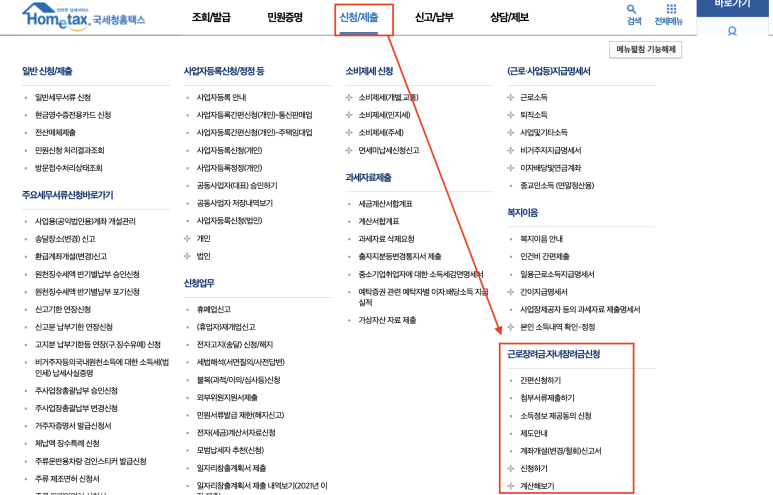Screen dimensions: 773x495
Task: Open 공동사업자(대표) 승인하기 link
Action: point(237,185)
